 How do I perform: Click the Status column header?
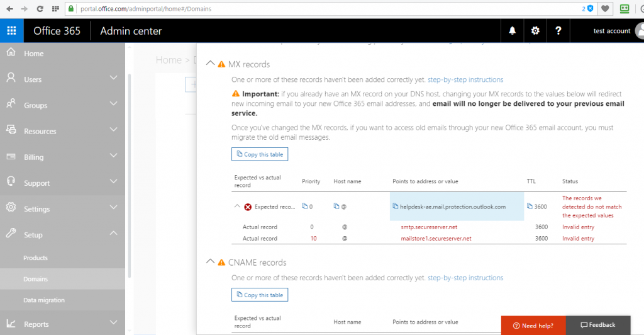coord(570,181)
